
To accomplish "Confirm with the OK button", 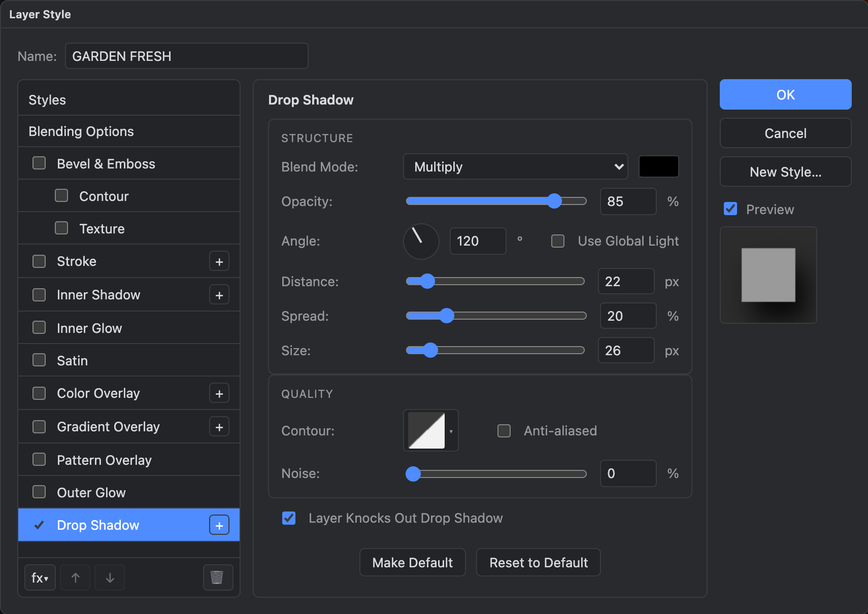I will 785,94.
